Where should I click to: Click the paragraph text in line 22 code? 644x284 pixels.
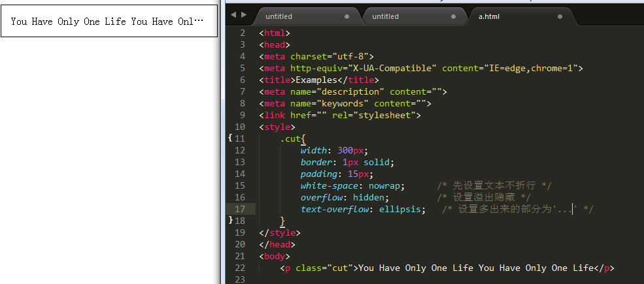point(476,268)
